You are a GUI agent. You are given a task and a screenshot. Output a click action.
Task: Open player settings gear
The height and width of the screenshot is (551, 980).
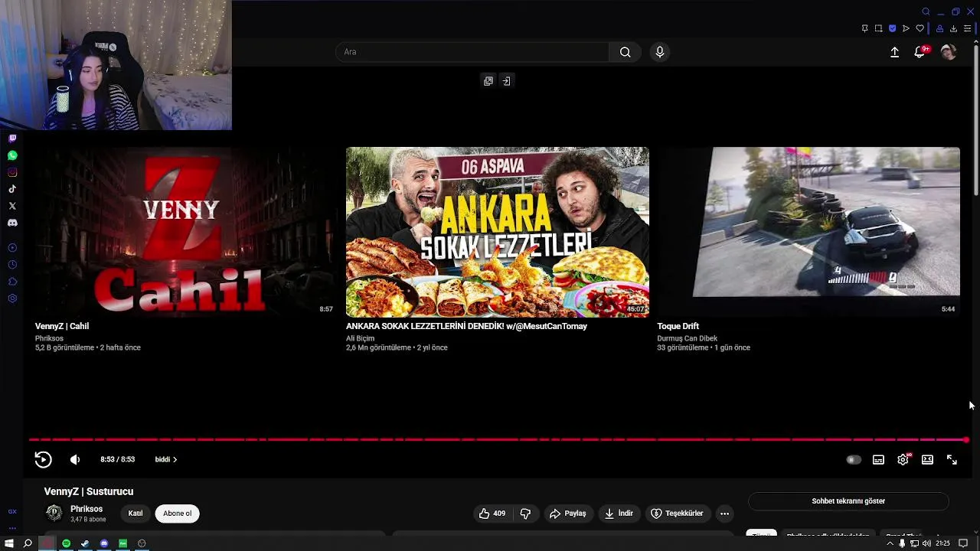pos(903,460)
